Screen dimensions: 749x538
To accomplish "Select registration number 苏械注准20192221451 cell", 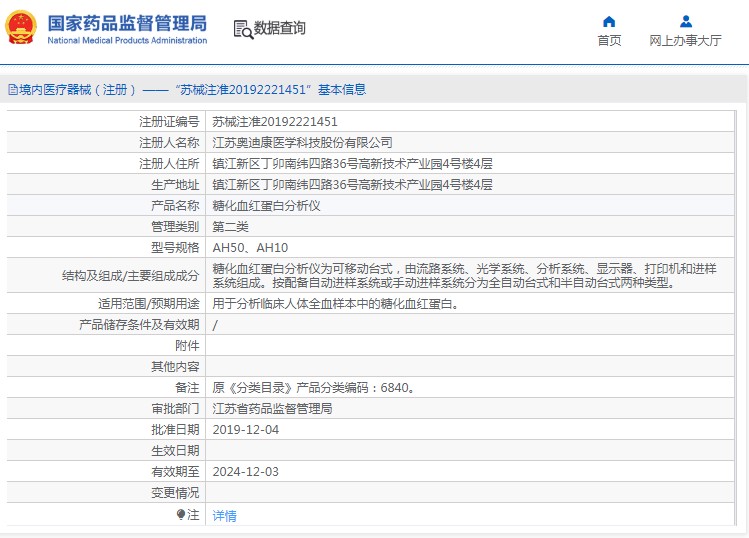I will 275,122.
